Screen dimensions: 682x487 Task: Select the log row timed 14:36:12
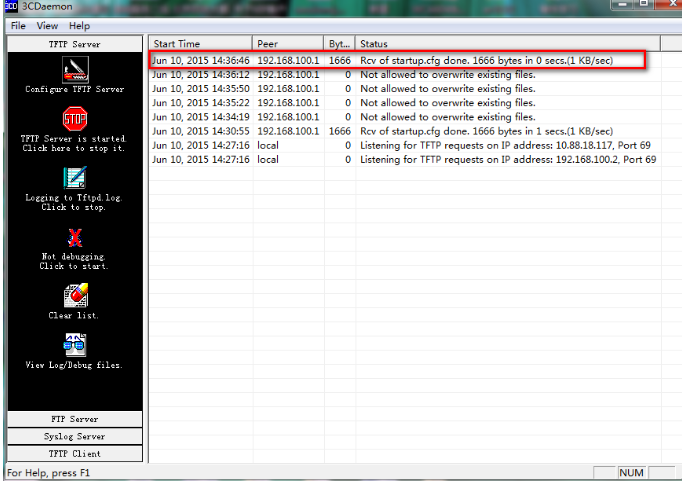pyautogui.click(x=405, y=75)
